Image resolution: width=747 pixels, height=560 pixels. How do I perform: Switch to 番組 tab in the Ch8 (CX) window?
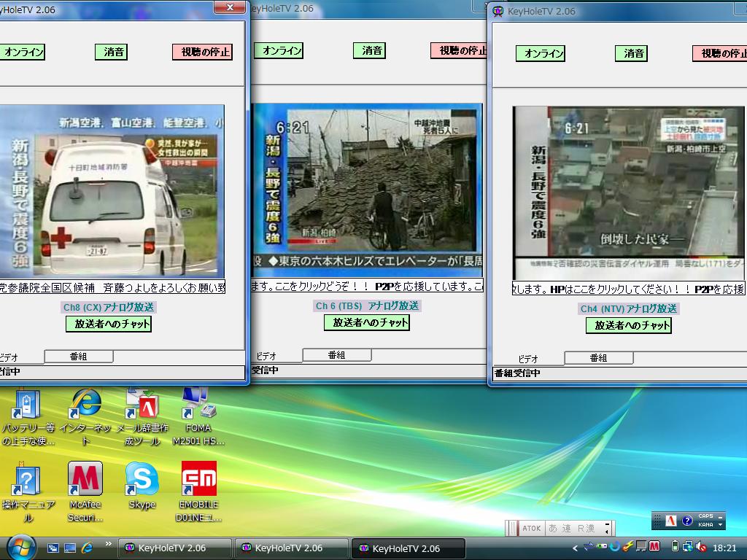pos(79,356)
